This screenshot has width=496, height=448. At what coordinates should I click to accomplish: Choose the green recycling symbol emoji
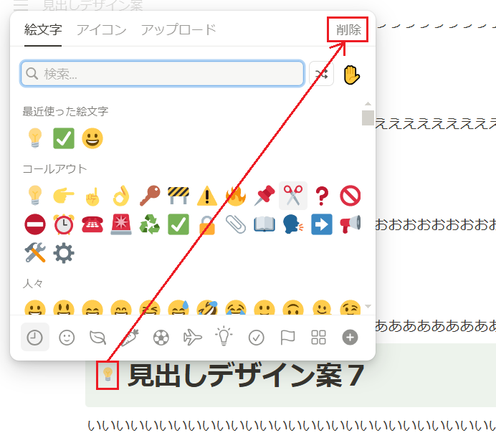[150, 224]
